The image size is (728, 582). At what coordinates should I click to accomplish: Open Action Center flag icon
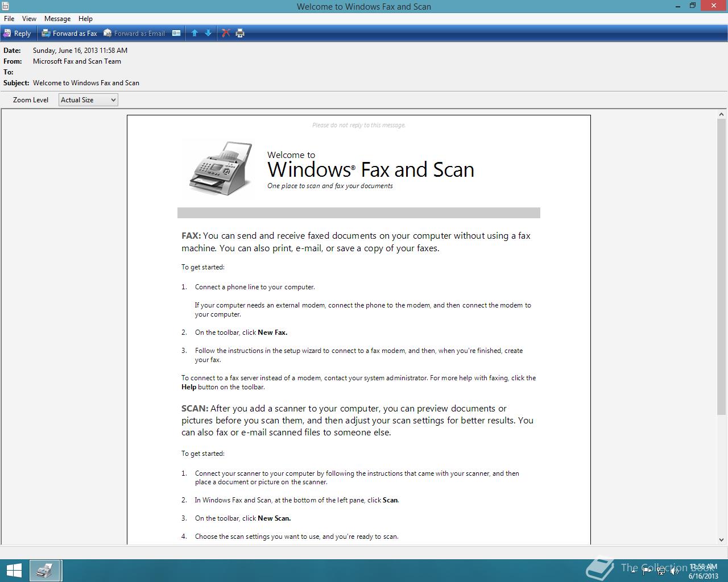[647, 571]
